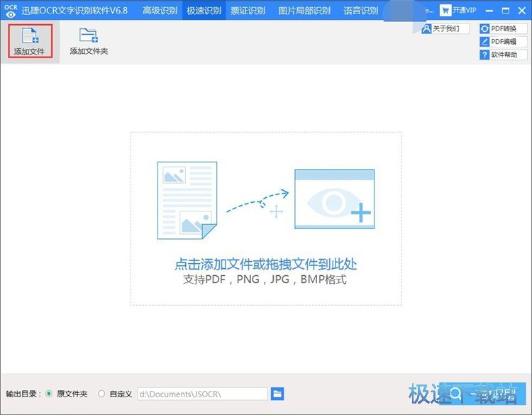Close the OCR software window
The image size is (532, 415).
point(522,11)
